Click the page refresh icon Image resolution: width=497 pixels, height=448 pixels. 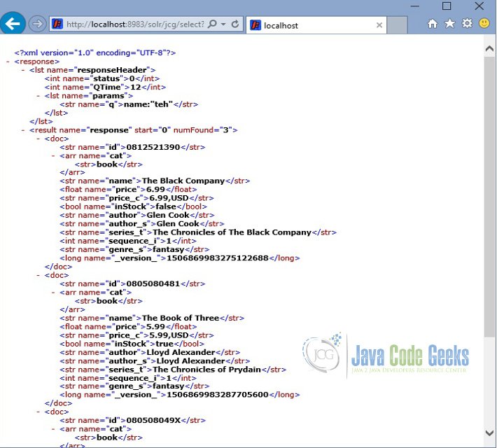pos(235,24)
